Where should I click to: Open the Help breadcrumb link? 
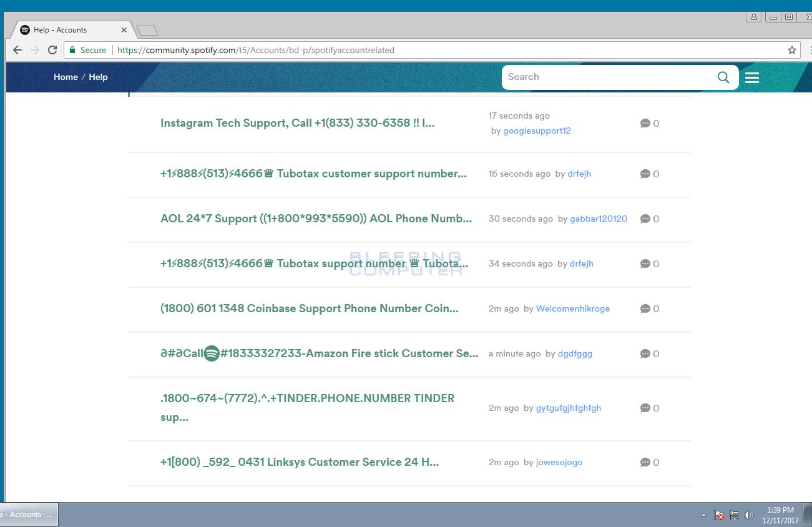click(98, 77)
